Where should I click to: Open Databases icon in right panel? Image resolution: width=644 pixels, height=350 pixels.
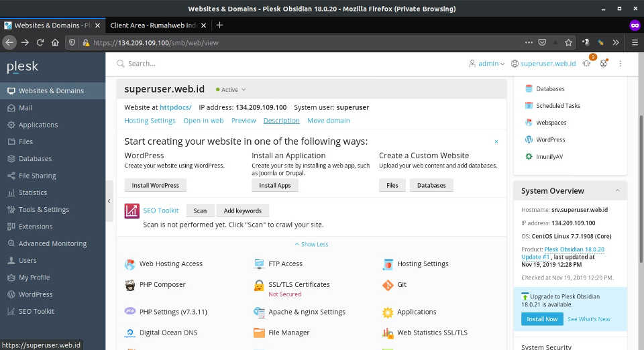[529, 89]
